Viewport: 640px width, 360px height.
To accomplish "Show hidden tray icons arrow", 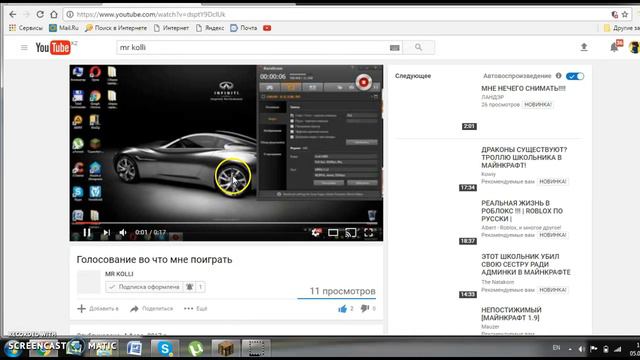I will [x=570, y=349].
